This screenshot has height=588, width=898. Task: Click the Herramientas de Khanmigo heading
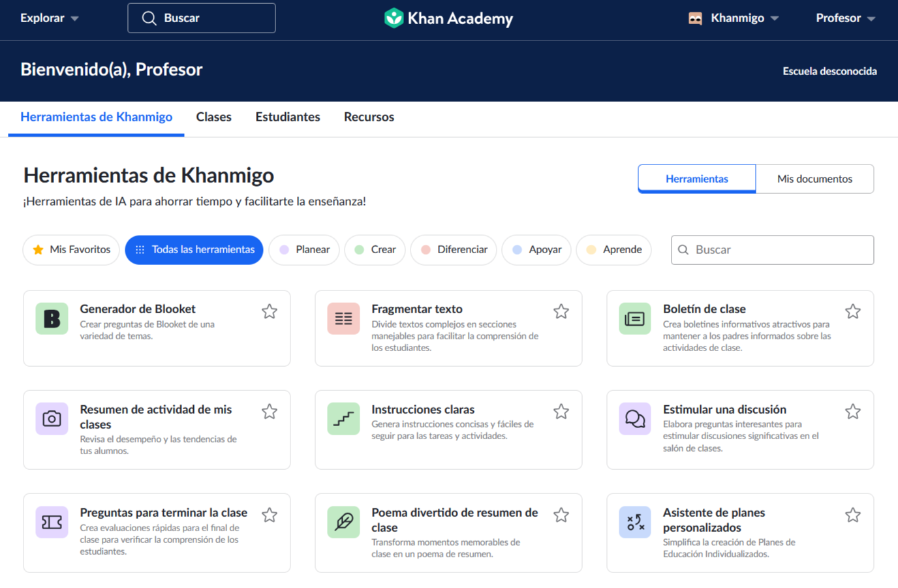[x=149, y=175]
